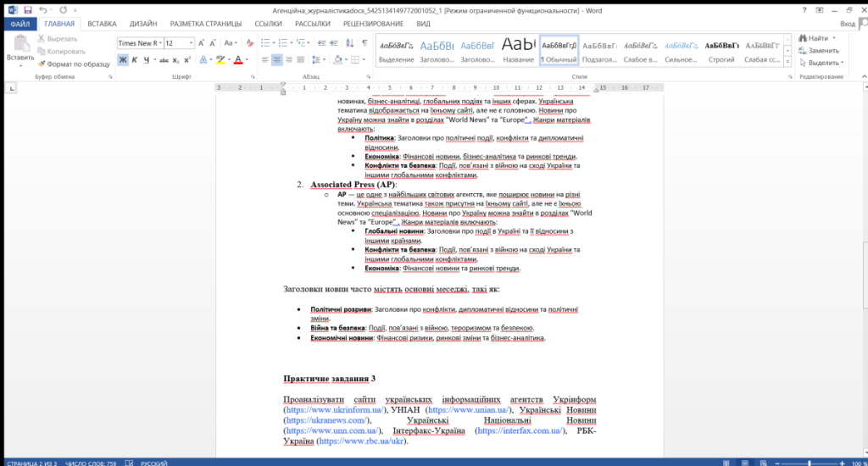This screenshot has width=868, height=466.
Task: Click the Save icon in quick access toolbar
Action: (x=28, y=10)
